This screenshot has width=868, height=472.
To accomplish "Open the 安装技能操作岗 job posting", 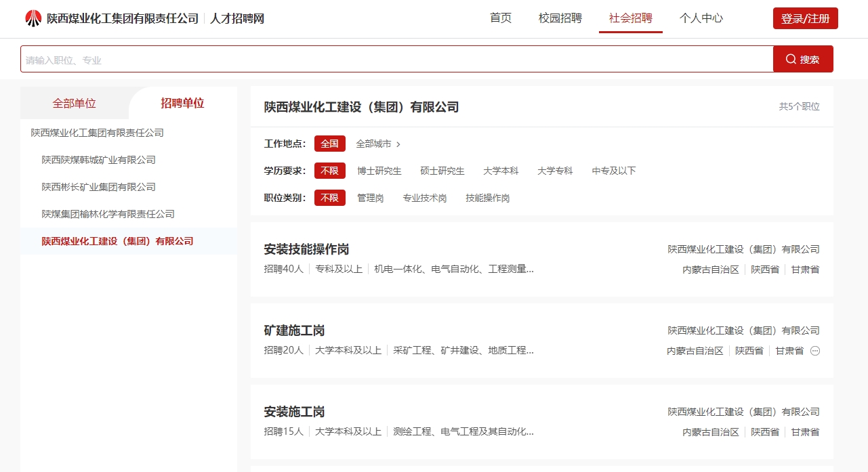I will coord(306,249).
